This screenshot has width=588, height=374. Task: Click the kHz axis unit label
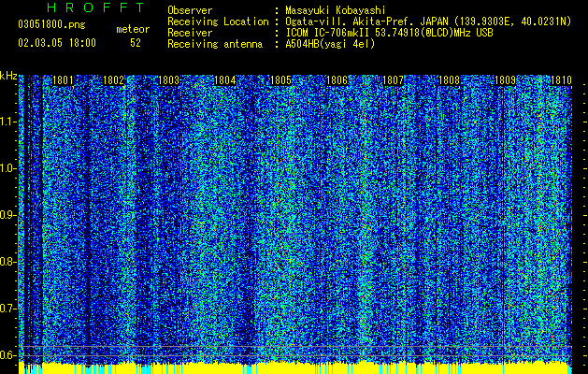pyautogui.click(x=8, y=76)
